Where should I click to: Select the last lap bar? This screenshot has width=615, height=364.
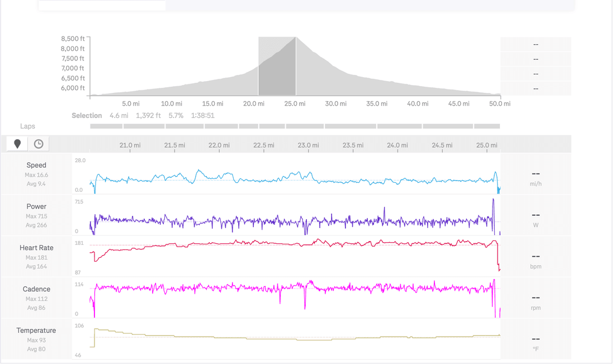[x=487, y=126]
